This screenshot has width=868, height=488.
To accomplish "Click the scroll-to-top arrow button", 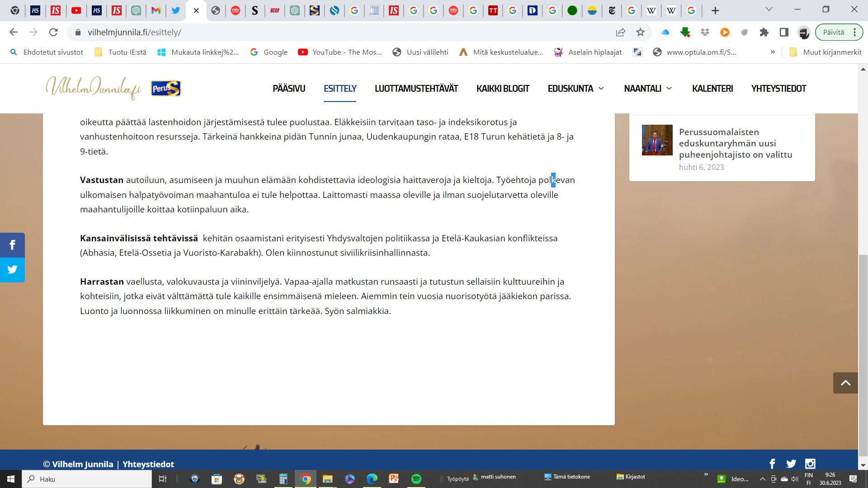I will [844, 383].
